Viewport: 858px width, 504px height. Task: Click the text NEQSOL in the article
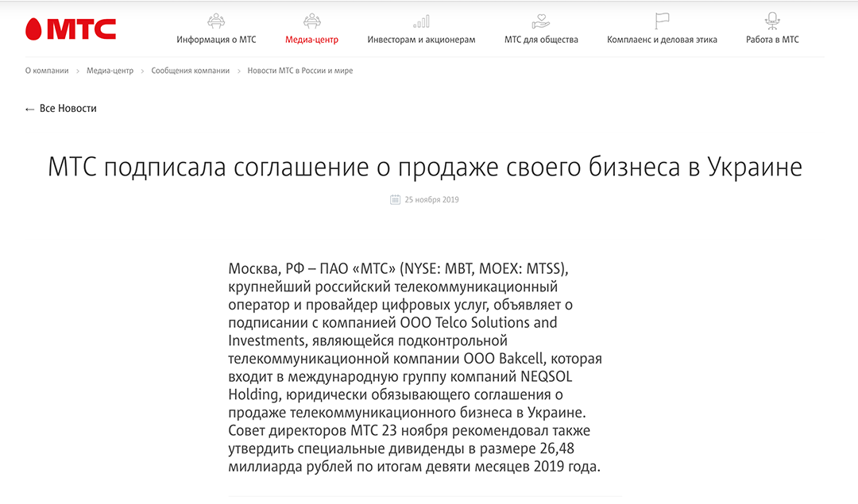[x=546, y=377]
